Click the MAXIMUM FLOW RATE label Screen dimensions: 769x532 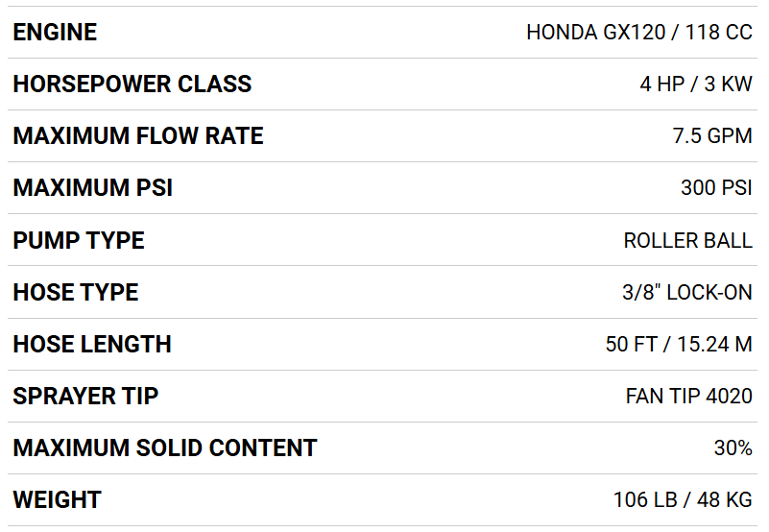[x=137, y=136]
